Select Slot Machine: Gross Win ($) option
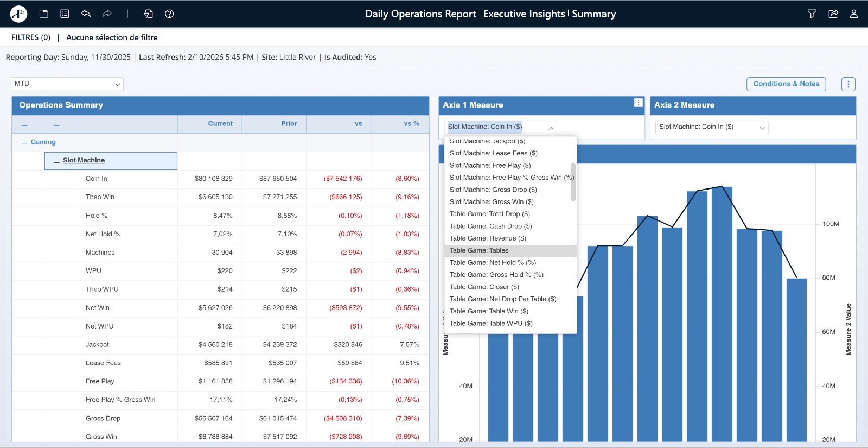Viewport: 868px width, 448px height. (x=510, y=201)
